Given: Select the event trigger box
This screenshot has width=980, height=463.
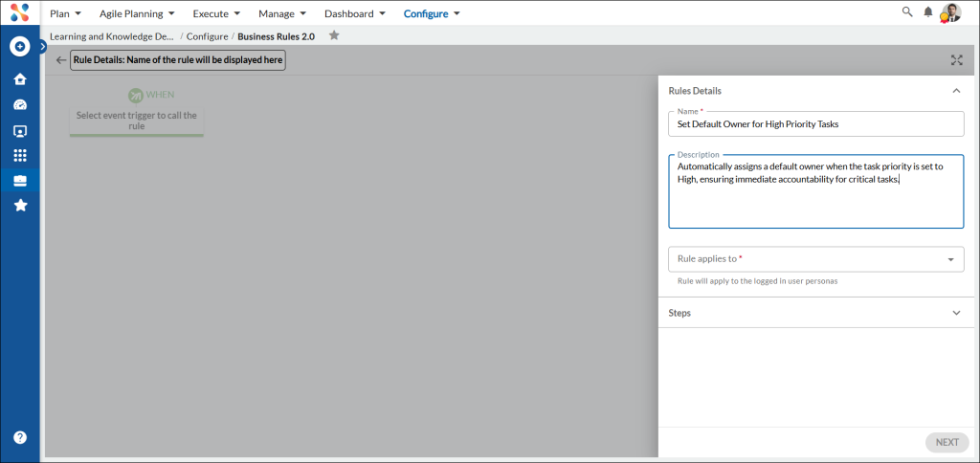Looking at the screenshot, I should click(136, 121).
